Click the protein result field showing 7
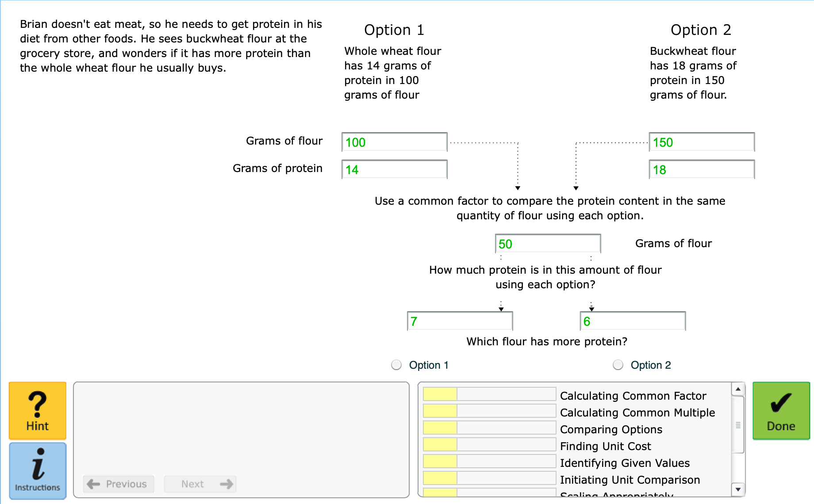 click(x=460, y=321)
